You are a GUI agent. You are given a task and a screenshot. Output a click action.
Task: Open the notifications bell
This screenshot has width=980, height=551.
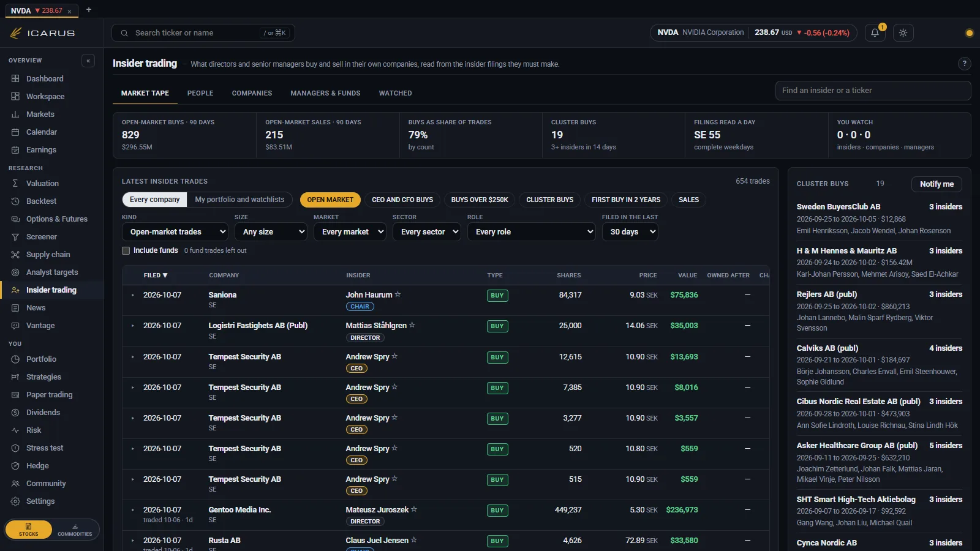pos(875,33)
